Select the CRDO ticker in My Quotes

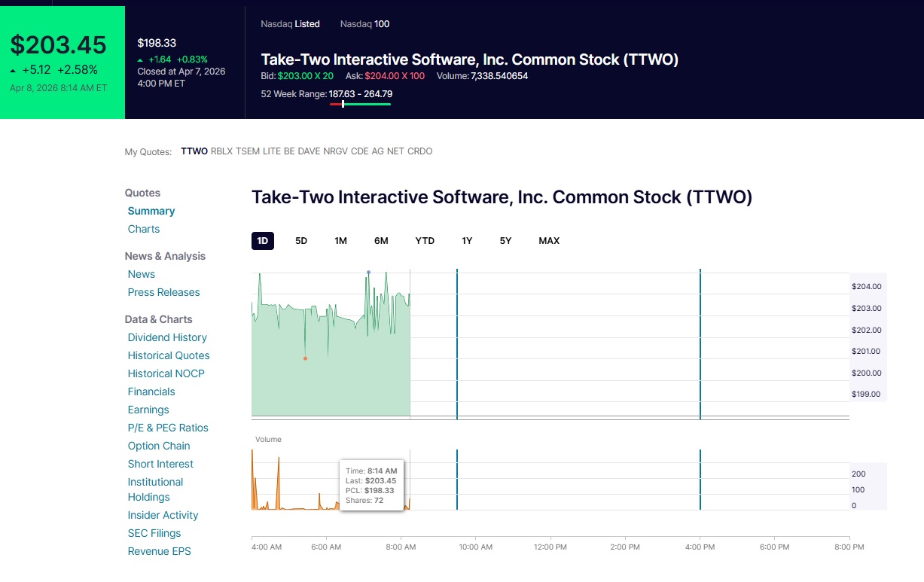pos(420,151)
